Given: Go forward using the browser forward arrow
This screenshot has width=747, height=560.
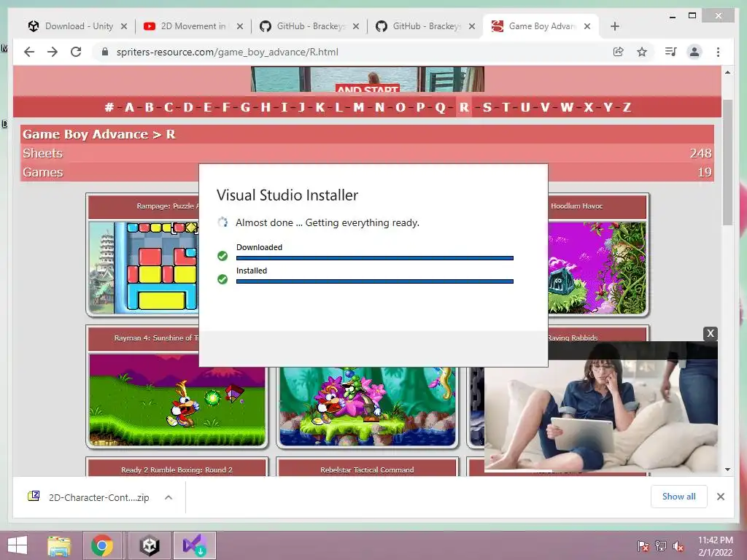Looking at the screenshot, I should click(53, 52).
